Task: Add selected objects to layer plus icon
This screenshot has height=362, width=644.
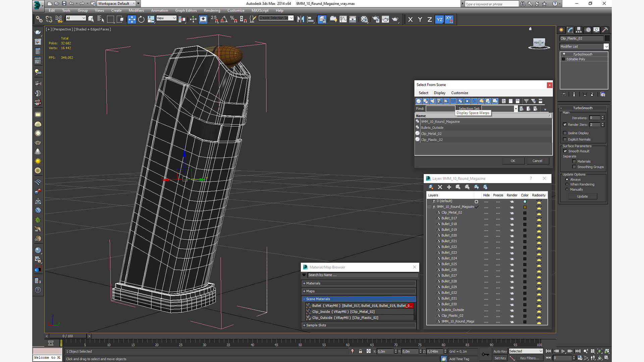Action: (449, 187)
